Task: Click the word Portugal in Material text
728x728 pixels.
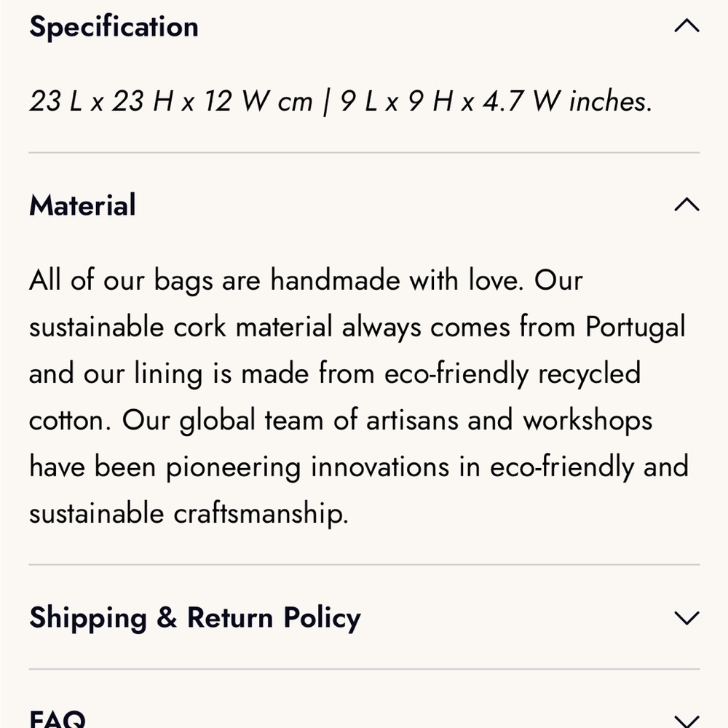Action: pyautogui.click(x=635, y=328)
